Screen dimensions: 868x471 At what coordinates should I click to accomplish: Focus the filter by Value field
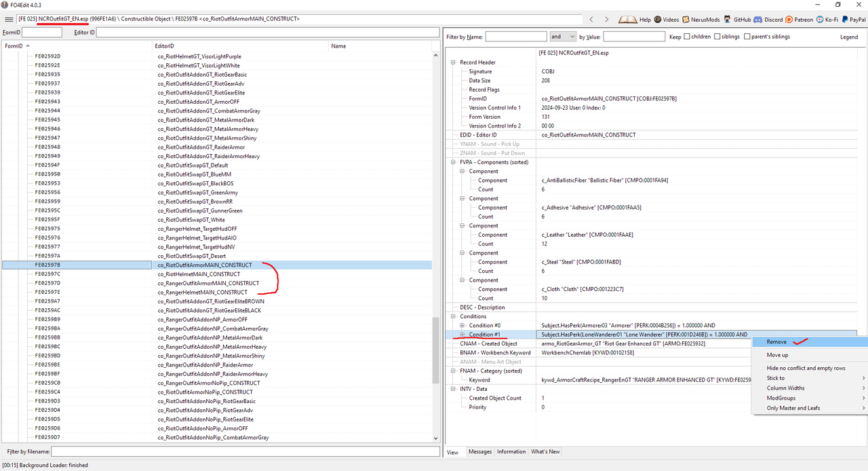[x=634, y=37]
